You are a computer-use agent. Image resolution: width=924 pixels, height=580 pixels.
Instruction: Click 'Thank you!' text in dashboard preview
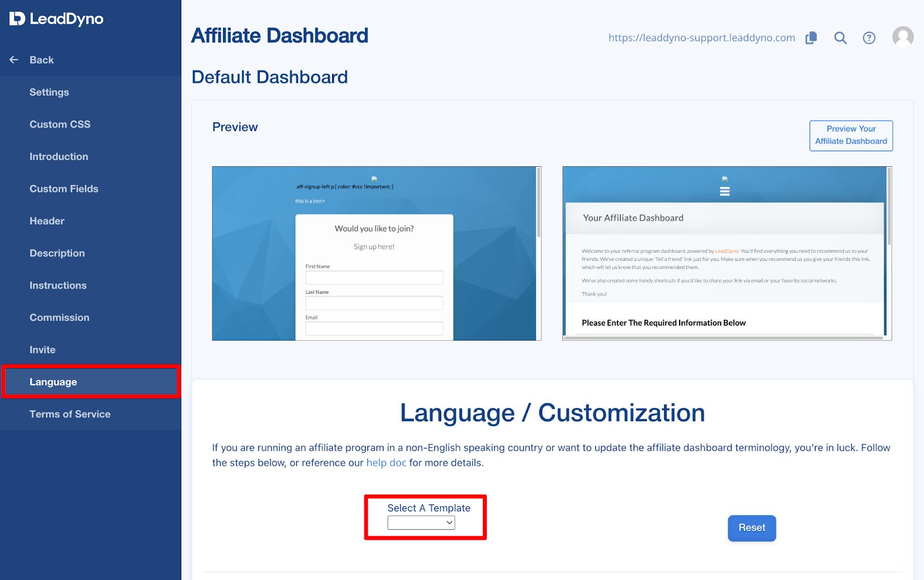(594, 294)
